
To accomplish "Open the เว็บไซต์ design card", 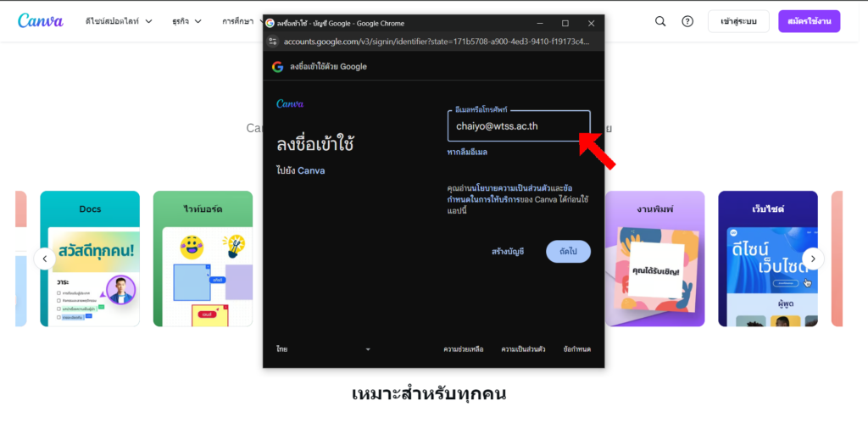I will point(768,259).
